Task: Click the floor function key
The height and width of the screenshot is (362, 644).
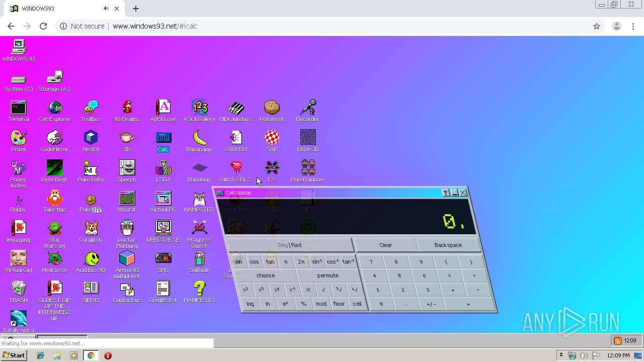Action: pyautogui.click(x=339, y=304)
